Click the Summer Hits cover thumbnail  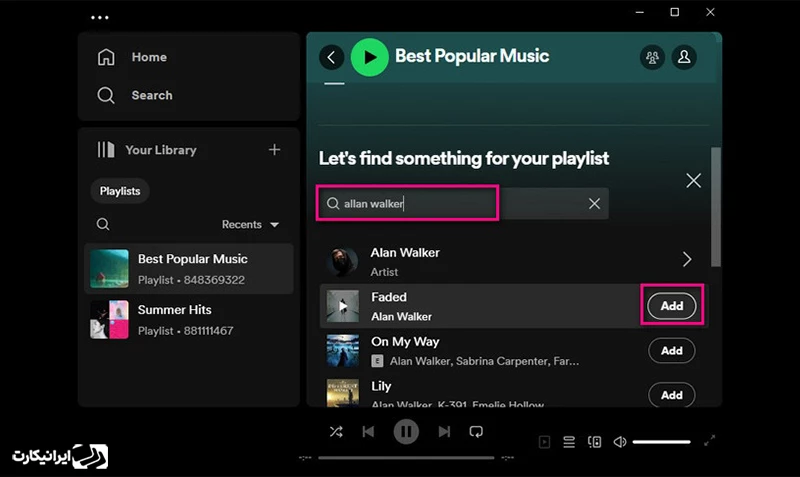click(x=109, y=320)
